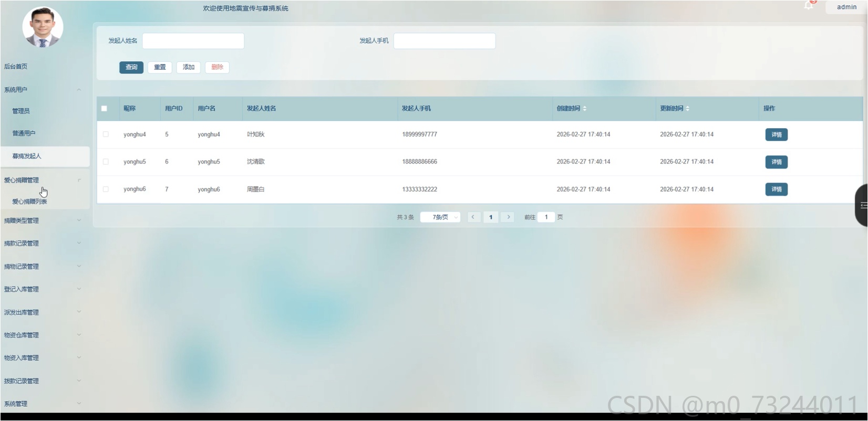Open the notification bell icon

tap(809, 6)
